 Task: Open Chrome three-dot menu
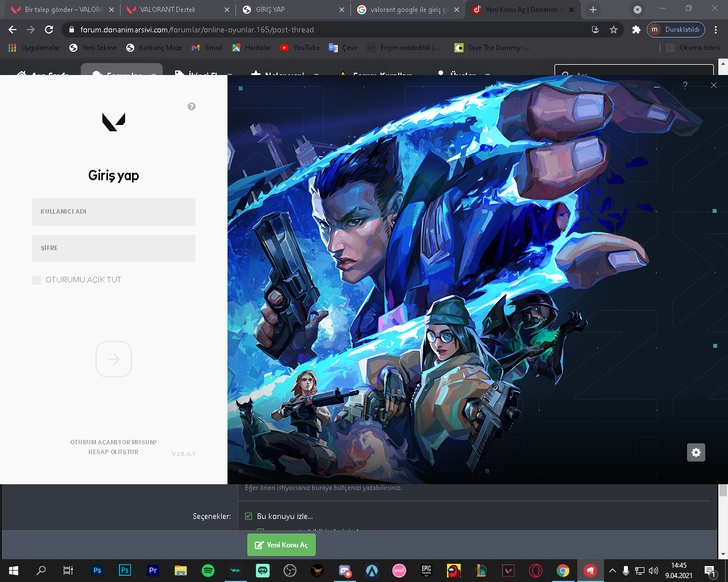point(716,30)
